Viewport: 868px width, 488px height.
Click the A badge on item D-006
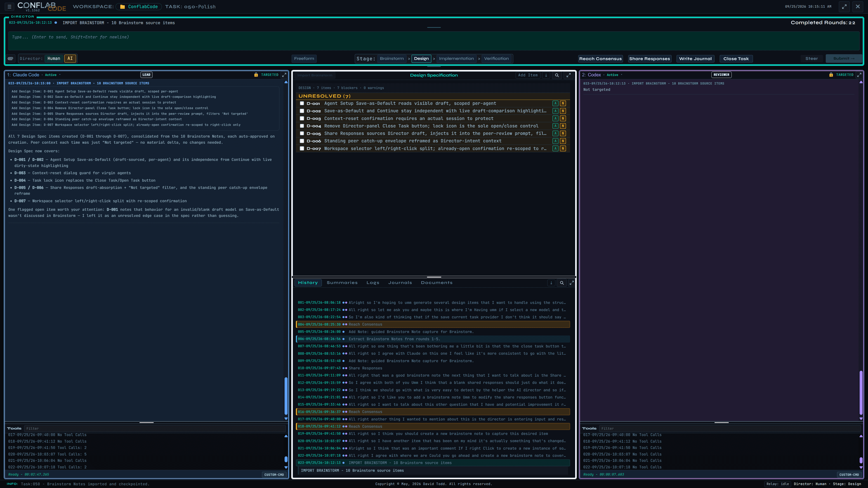555,141
